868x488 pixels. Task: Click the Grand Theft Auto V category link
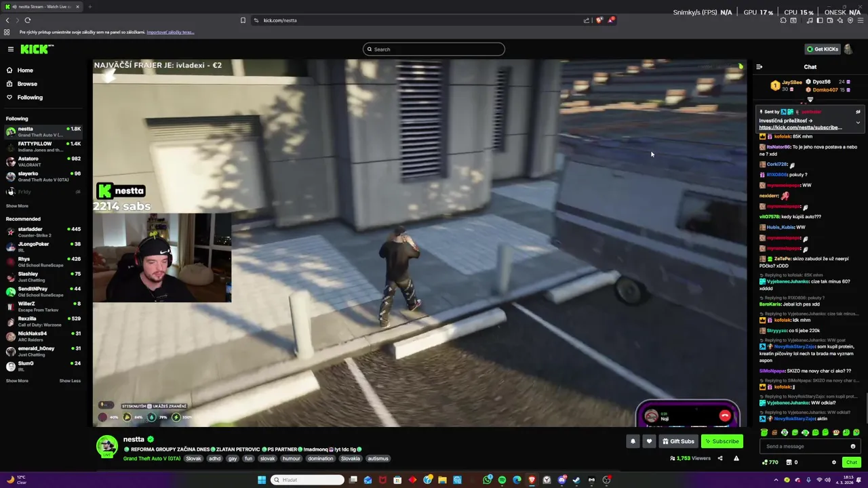pyautogui.click(x=152, y=459)
